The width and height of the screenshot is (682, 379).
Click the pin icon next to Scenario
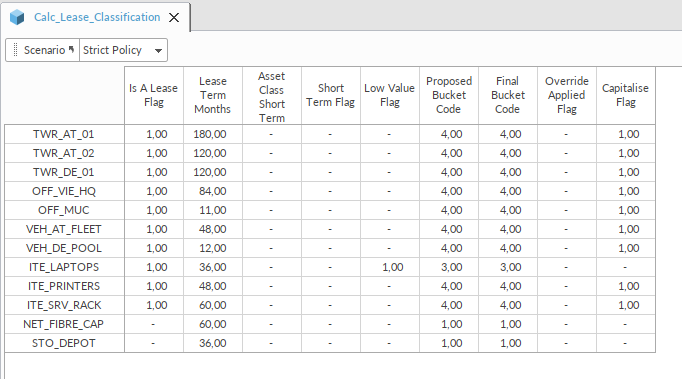tap(71, 49)
